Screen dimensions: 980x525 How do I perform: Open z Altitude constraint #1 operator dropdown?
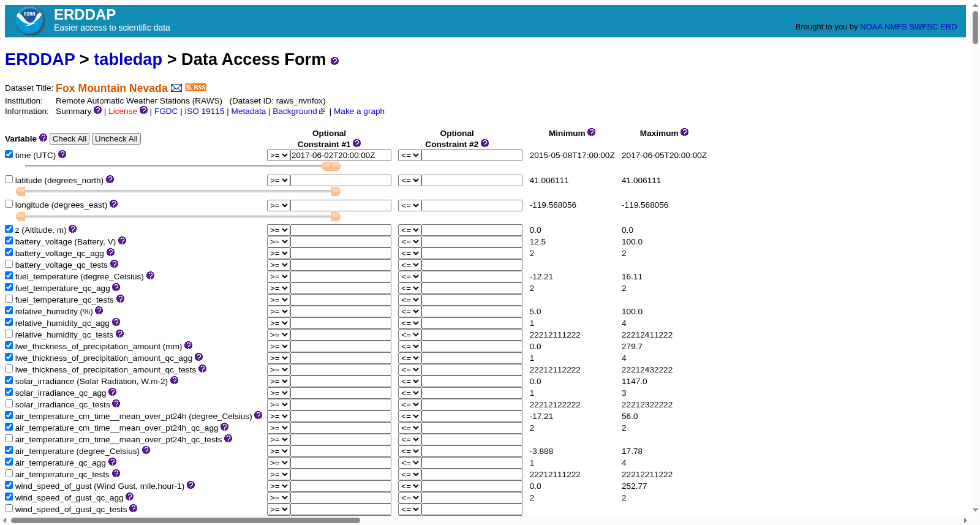[x=279, y=230]
